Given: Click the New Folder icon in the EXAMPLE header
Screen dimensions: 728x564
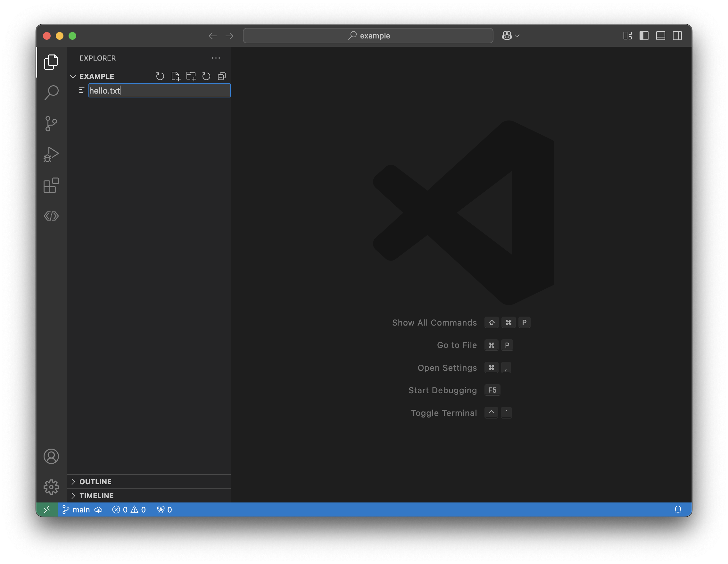Looking at the screenshot, I should click(191, 76).
